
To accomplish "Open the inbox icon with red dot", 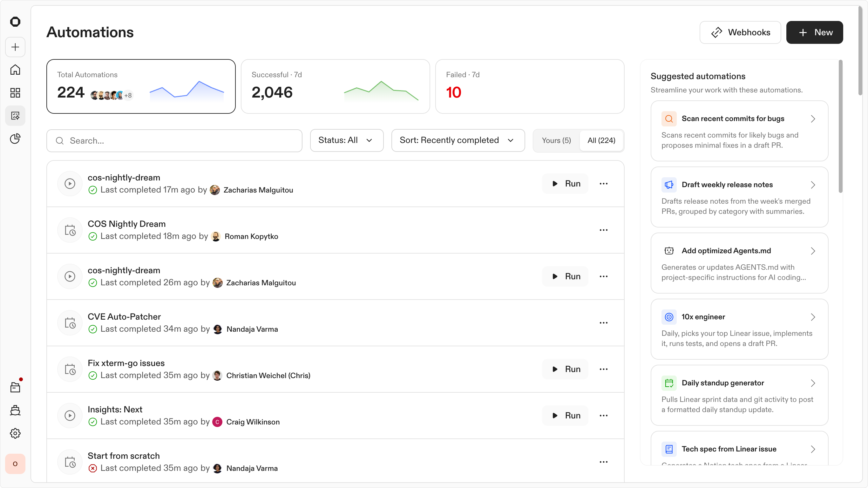I will coord(15,387).
